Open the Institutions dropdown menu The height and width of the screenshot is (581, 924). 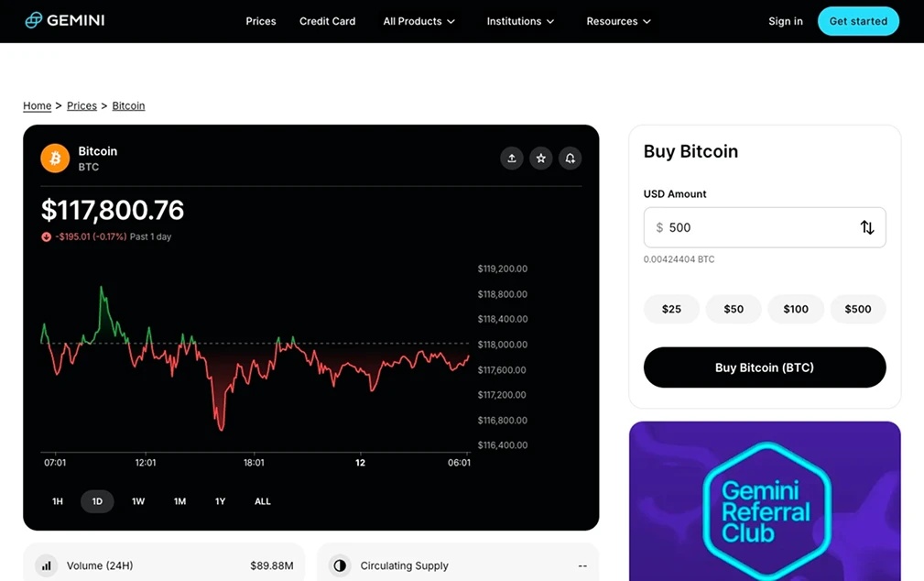(x=520, y=21)
